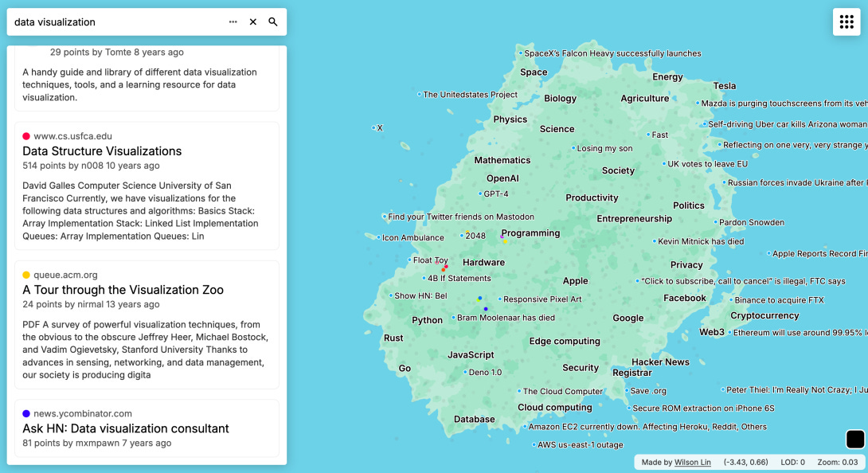The image size is (868, 473).
Task: Select the 'Programming' map label
Action: tap(530, 233)
